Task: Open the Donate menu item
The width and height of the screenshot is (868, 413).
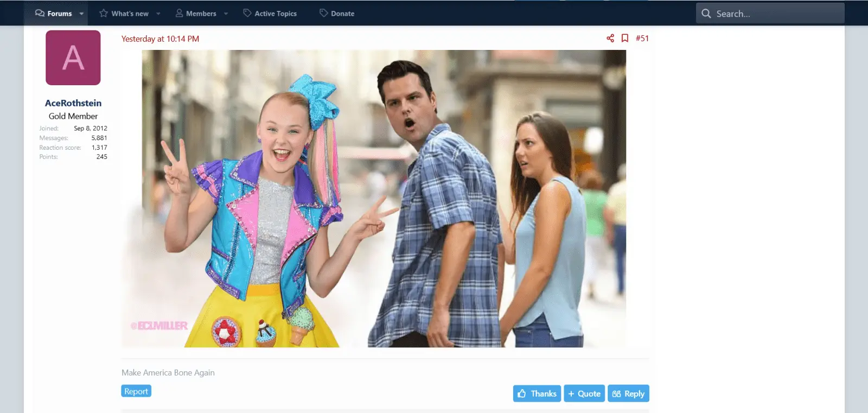Action: tap(342, 14)
